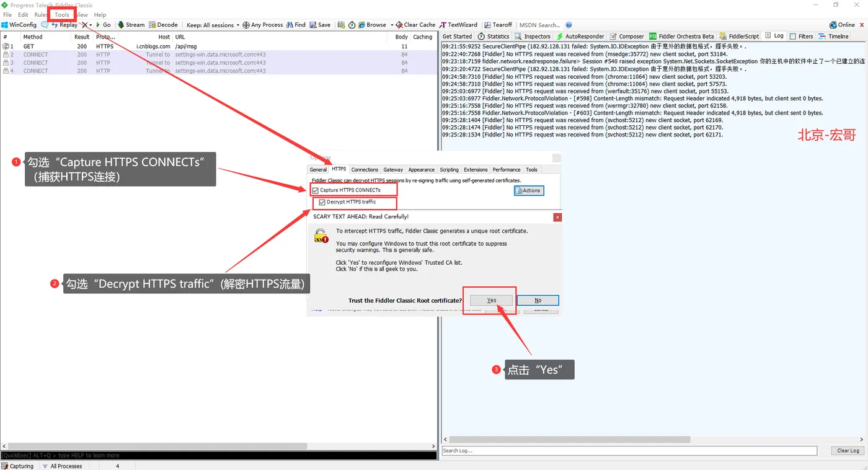This screenshot has width=868, height=470.
Task: Switch to the FiddlerScript tab
Action: [739, 37]
